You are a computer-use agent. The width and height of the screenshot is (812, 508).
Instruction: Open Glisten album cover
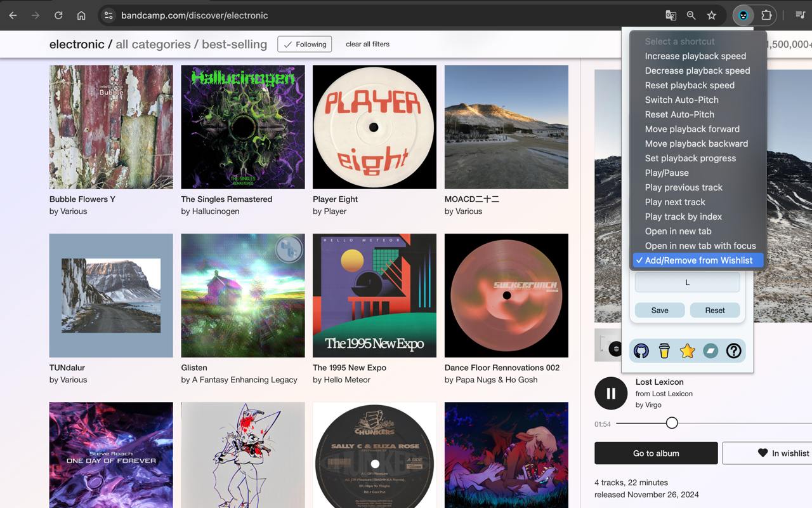(x=243, y=295)
